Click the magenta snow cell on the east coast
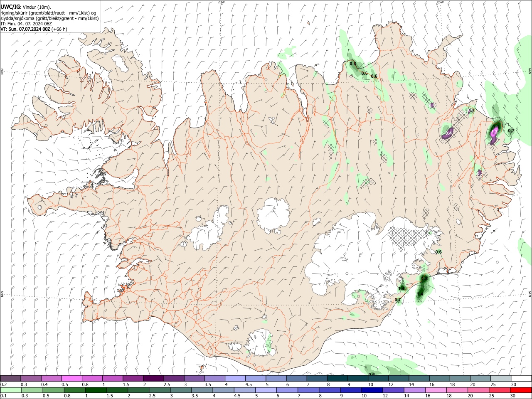This screenshot has width=532, height=399. (x=494, y=133)
